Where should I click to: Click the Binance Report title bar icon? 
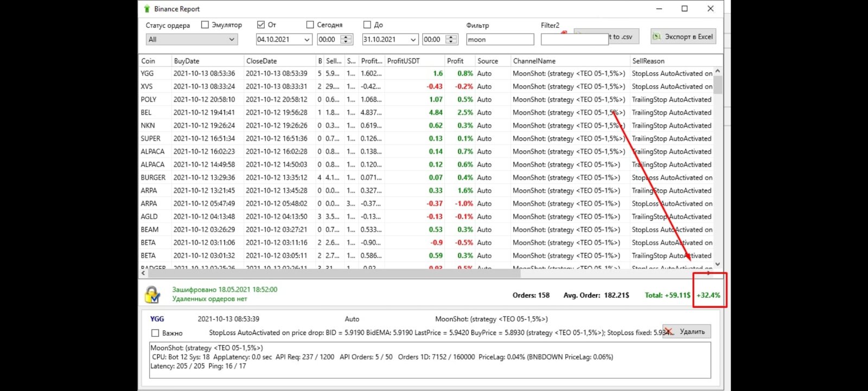(x=146, y=9)
